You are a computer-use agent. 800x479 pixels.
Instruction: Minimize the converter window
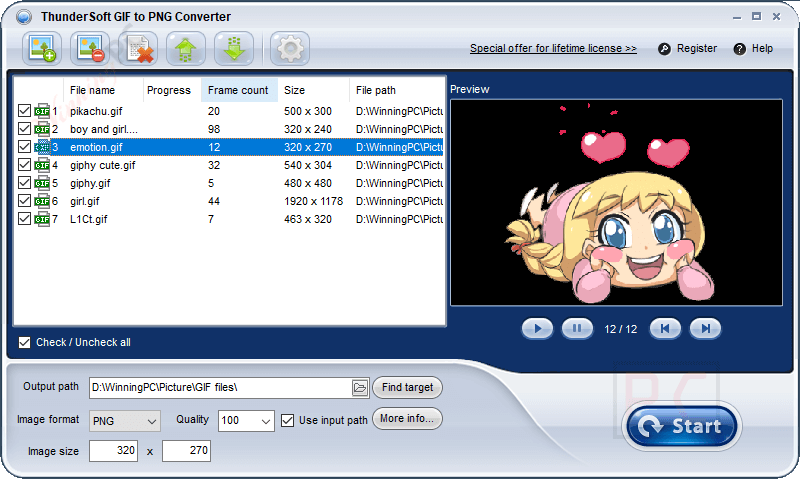coord(736,17)
